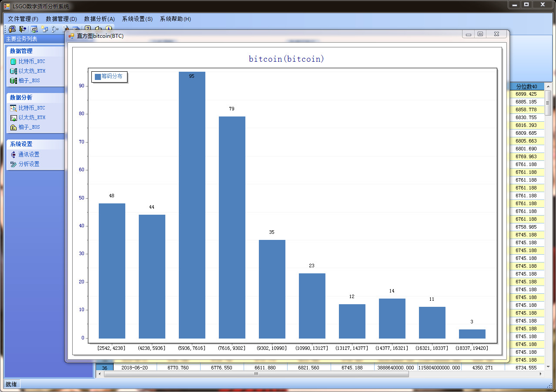Collapse the 数据分析 sidebar group header
This screenshot has width=556, height=392.
[x=36, y=97]
